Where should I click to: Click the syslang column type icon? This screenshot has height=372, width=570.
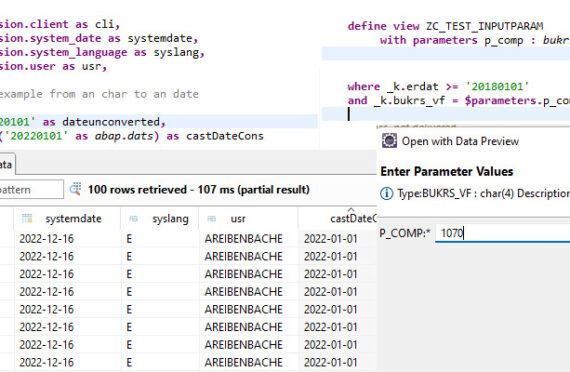133,219
